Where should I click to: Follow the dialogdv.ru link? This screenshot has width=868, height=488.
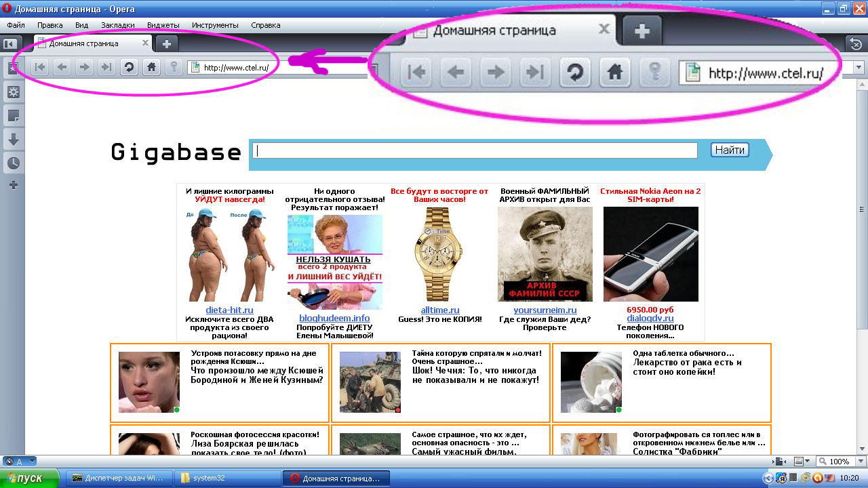[650, 319]
